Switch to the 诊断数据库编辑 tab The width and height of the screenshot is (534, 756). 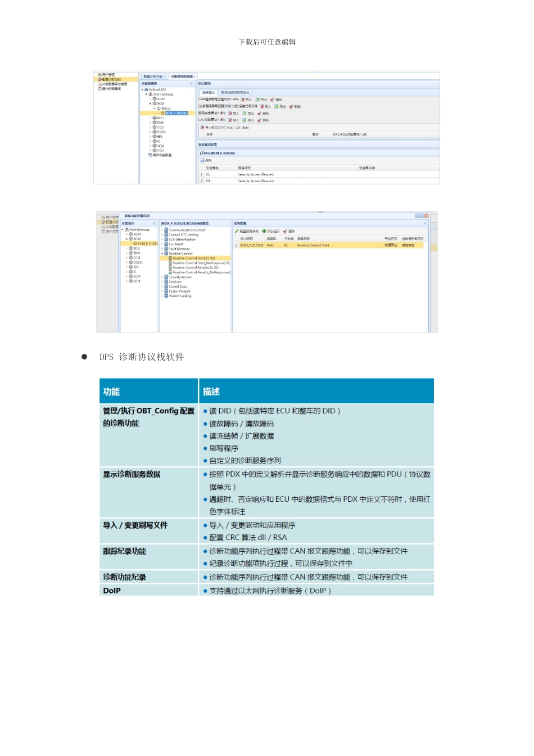(182, 76)
